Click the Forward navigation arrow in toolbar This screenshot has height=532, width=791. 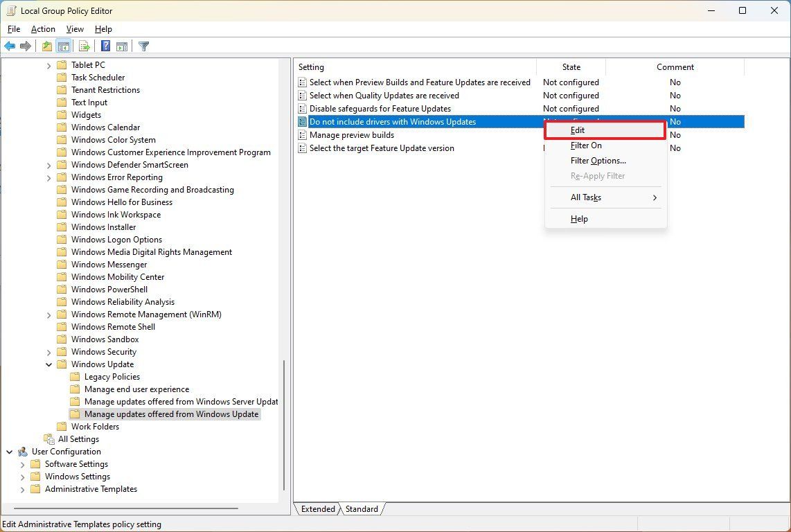tap(26, 46)
